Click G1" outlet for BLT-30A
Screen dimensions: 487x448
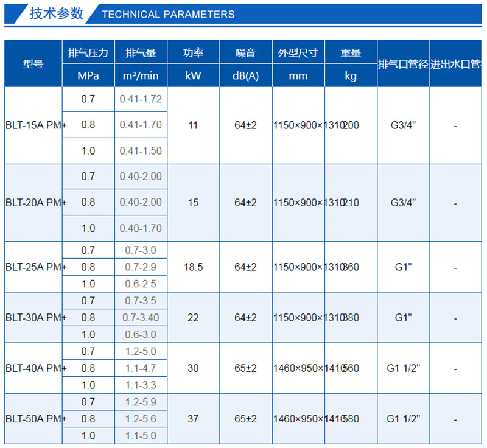click(403, 317)
